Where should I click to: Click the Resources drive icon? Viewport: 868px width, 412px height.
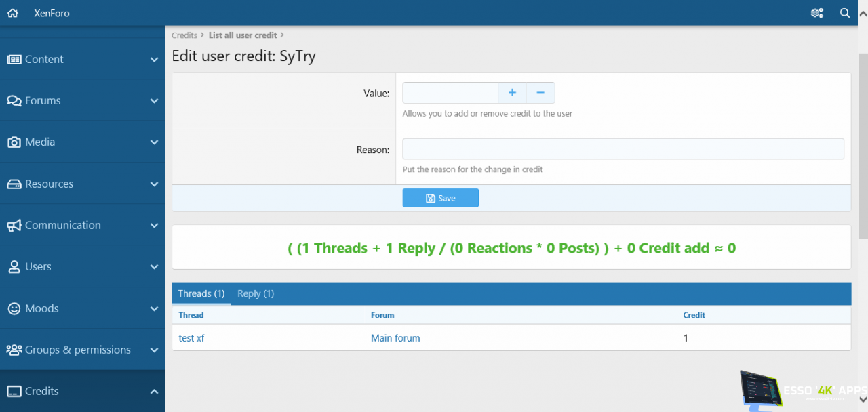tap(14, 184)
